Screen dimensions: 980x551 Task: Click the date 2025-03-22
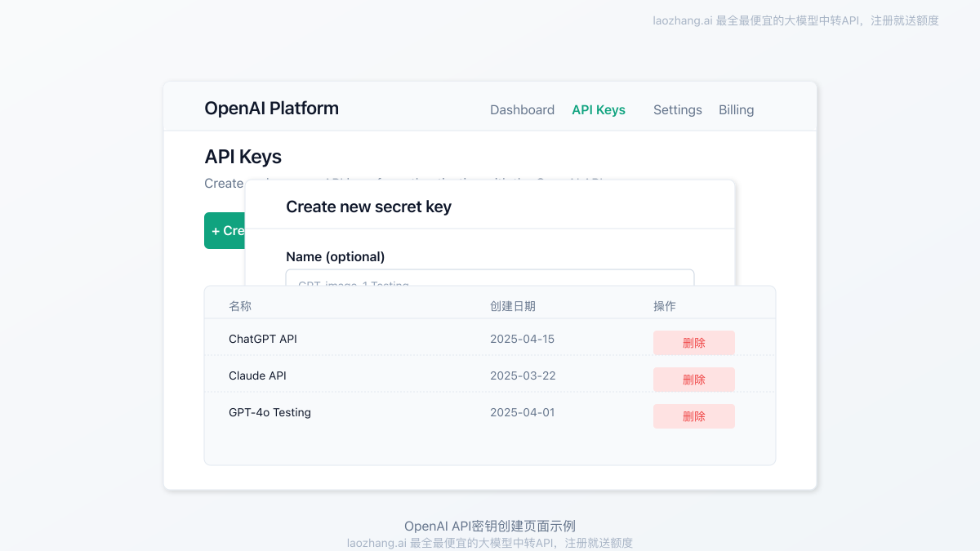(x=523, y=375)
